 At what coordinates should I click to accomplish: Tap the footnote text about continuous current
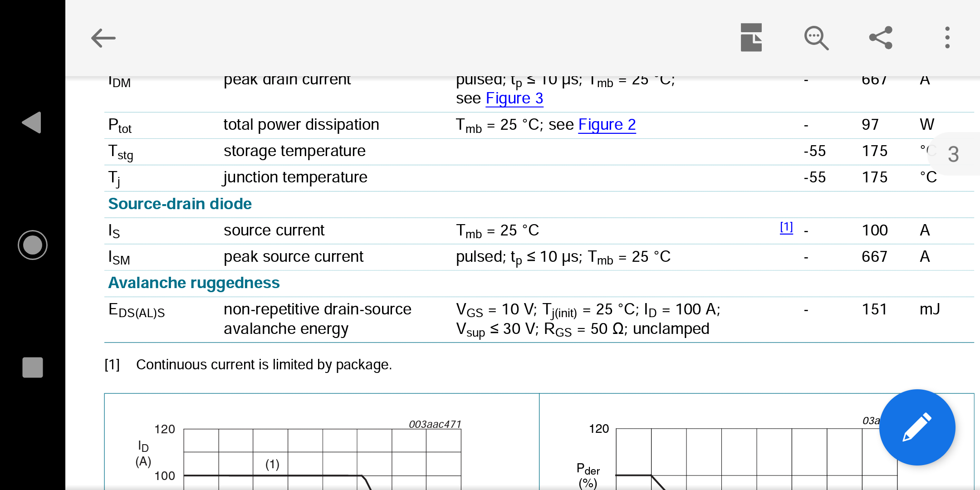click(x=264, y=365)
